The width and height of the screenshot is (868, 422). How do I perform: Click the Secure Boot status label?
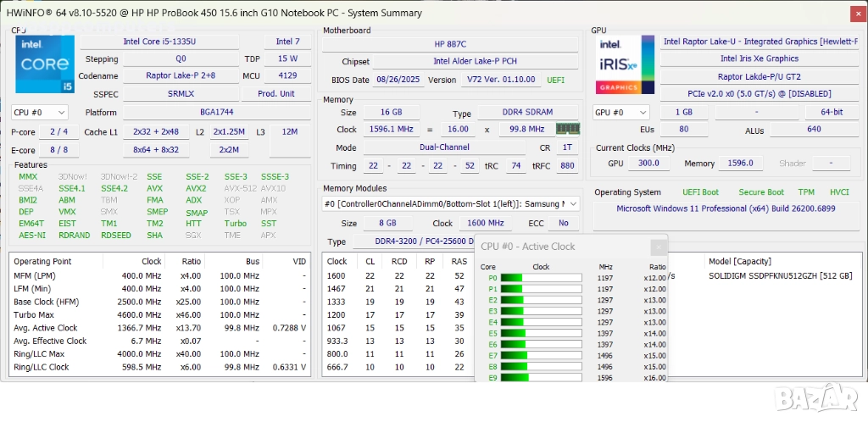click(x=760, y=192)
